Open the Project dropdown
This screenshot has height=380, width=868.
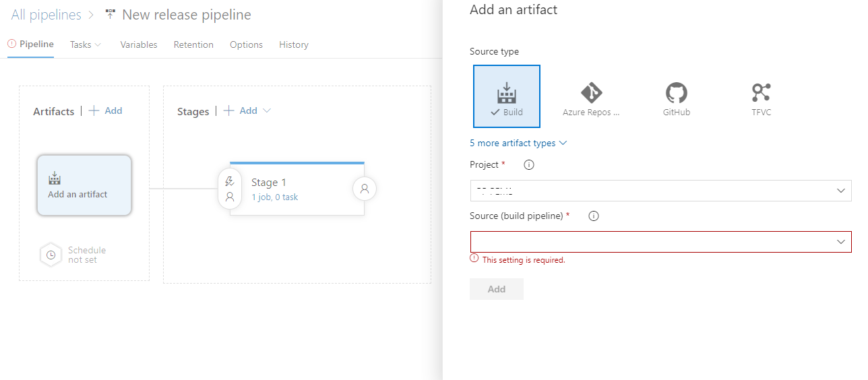[660, 191]
